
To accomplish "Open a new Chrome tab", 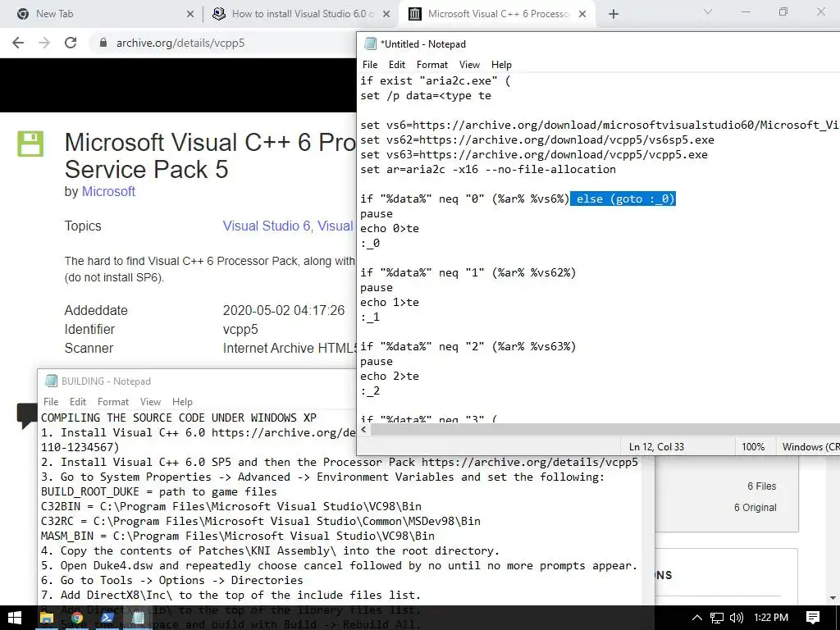I will click(614, 14).
